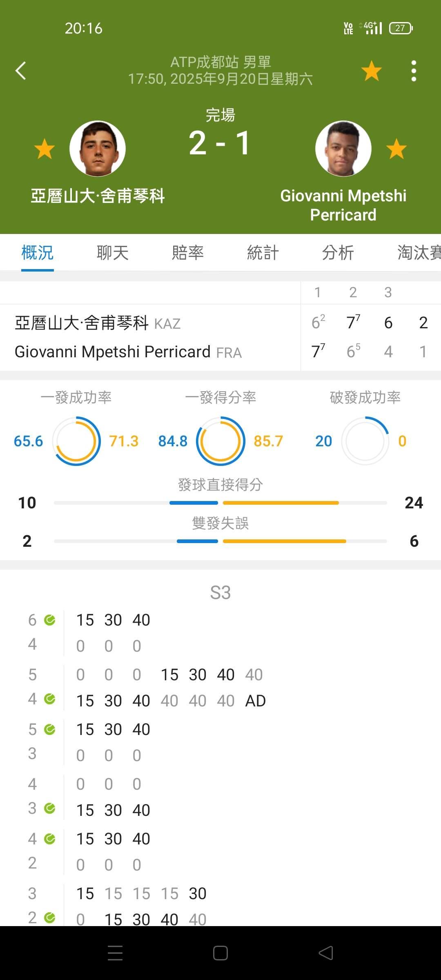
Task: Open Giovanni Mpetshi Perricard player avatar
Action: tap(343, 149)
